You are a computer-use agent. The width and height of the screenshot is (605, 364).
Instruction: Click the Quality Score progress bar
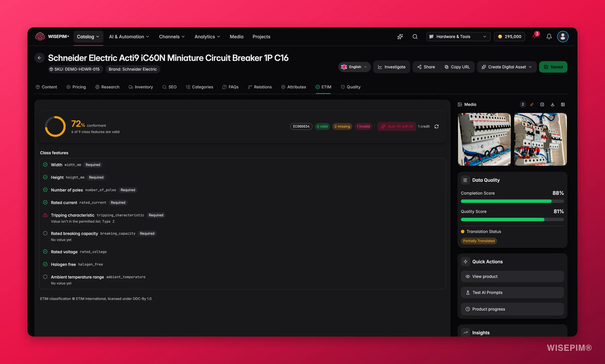point(512,220)
